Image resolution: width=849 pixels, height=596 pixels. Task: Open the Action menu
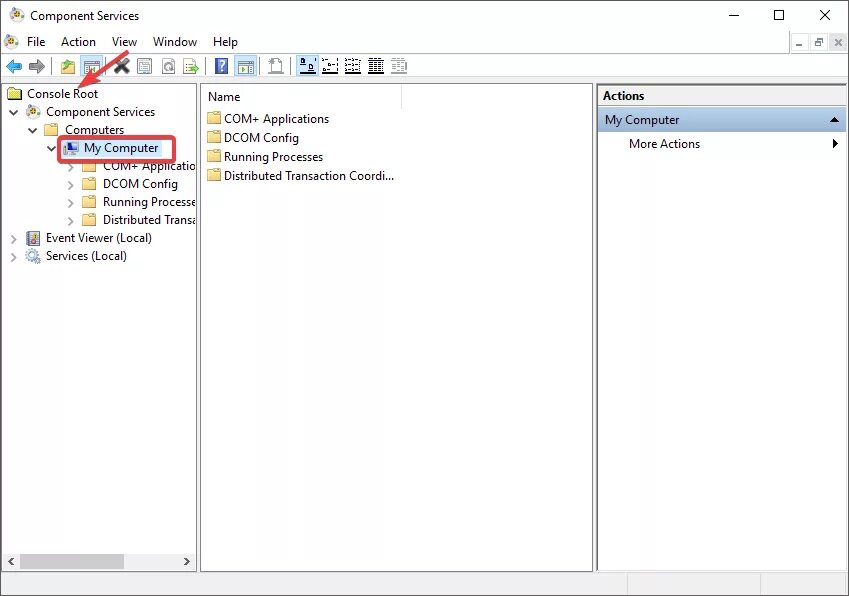pyautogui.click(x=79, y=42)
